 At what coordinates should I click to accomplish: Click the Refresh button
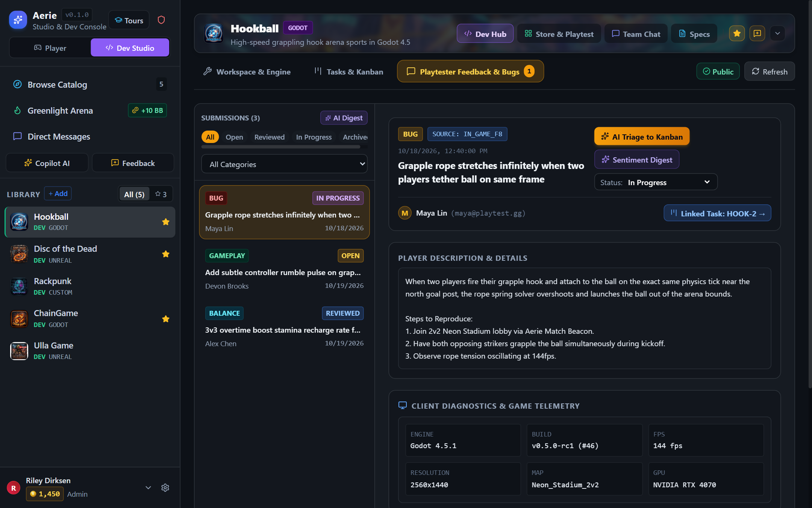click(x=770, y=71)
